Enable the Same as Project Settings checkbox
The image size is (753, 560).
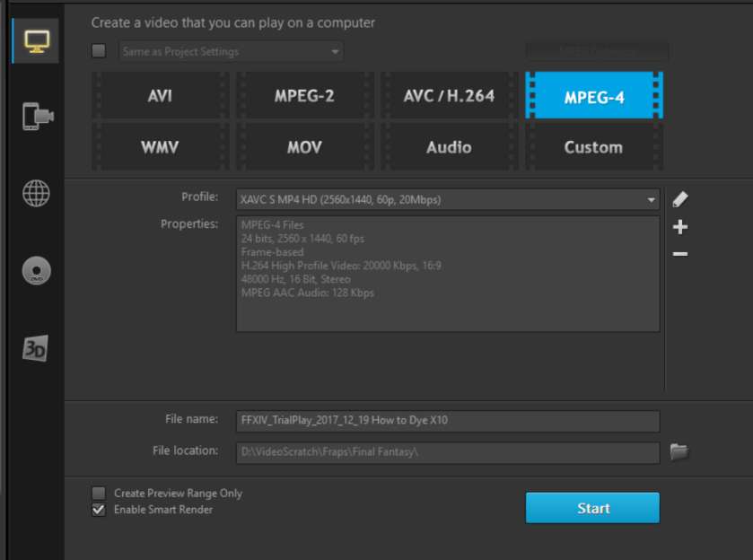click(x=99, y=51)
